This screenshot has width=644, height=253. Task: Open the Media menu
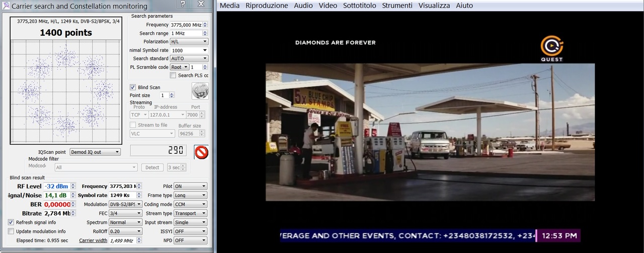click(x=229, y=6)
